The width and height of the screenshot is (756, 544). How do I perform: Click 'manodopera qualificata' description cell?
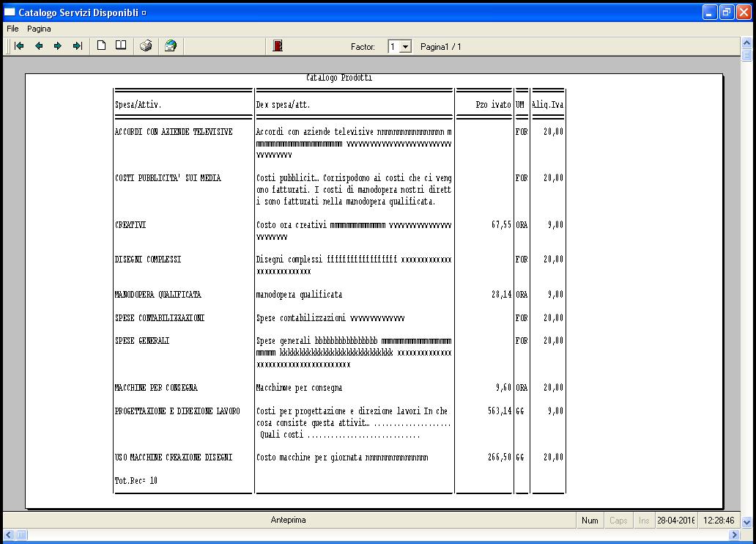click(x=299, y=295)
